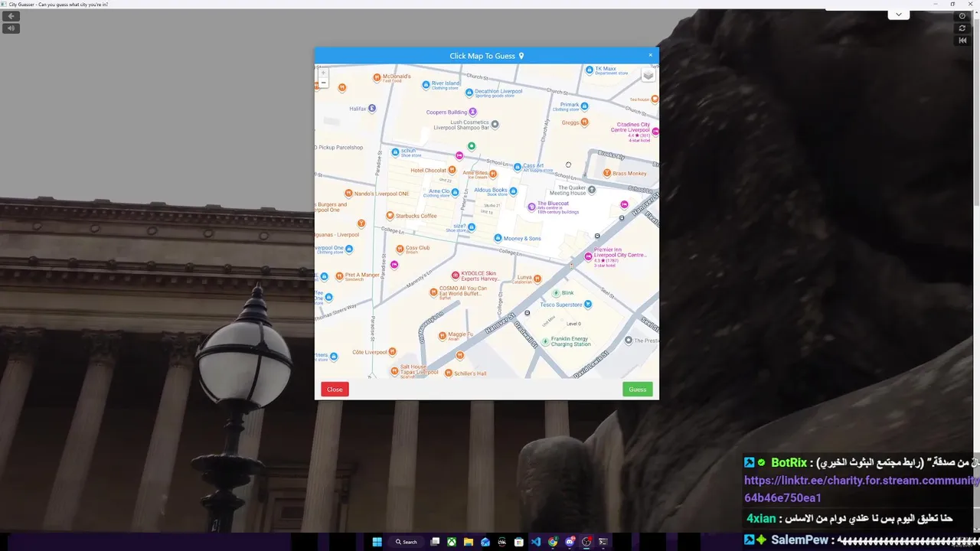Select the Mooney & Sons pin
The image size is (980, 551).
(498, 238)
